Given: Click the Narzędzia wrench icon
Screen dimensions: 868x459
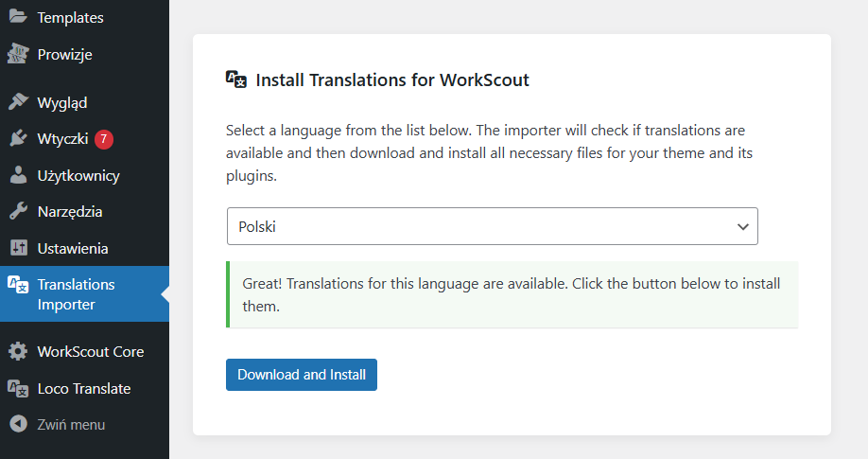Looking at the screenshot, I should 18,212.
